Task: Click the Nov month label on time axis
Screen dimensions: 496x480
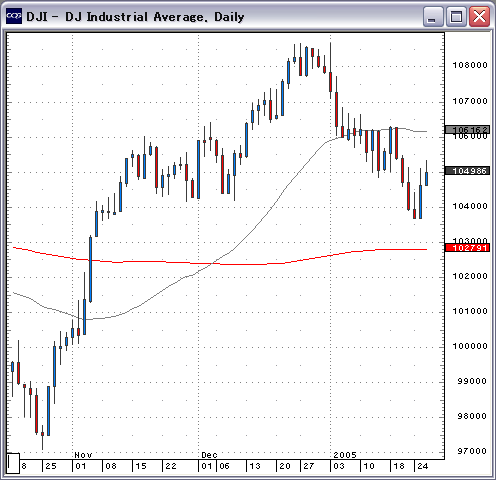Action: pos(83,455)
